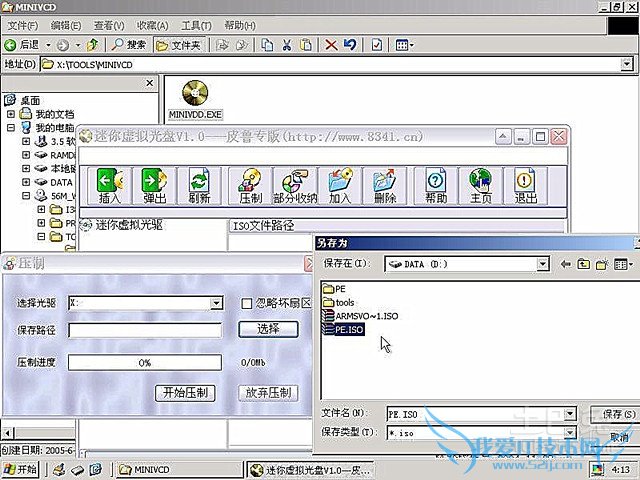The width and height of the screenshot is (640, 480).
Task: Select 桌面 in the folder tree
Action: point(22,100)
